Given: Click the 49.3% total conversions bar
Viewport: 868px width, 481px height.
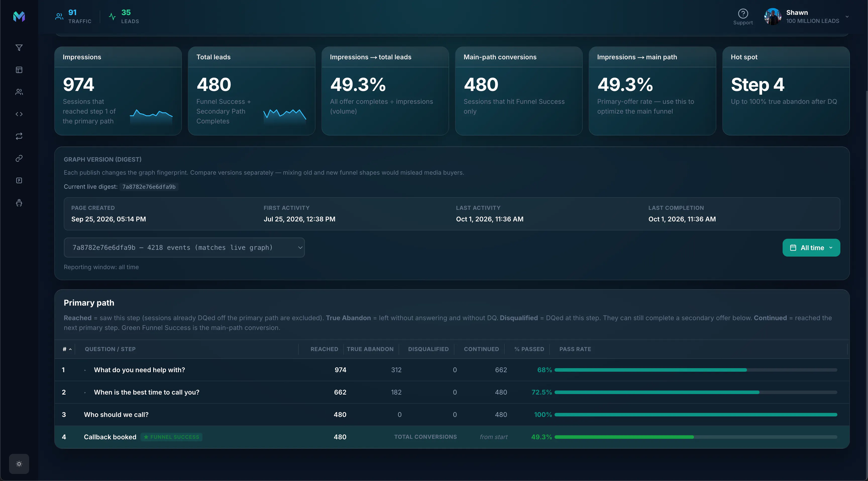Looking at the screenshot, I should tap(696, 437).
